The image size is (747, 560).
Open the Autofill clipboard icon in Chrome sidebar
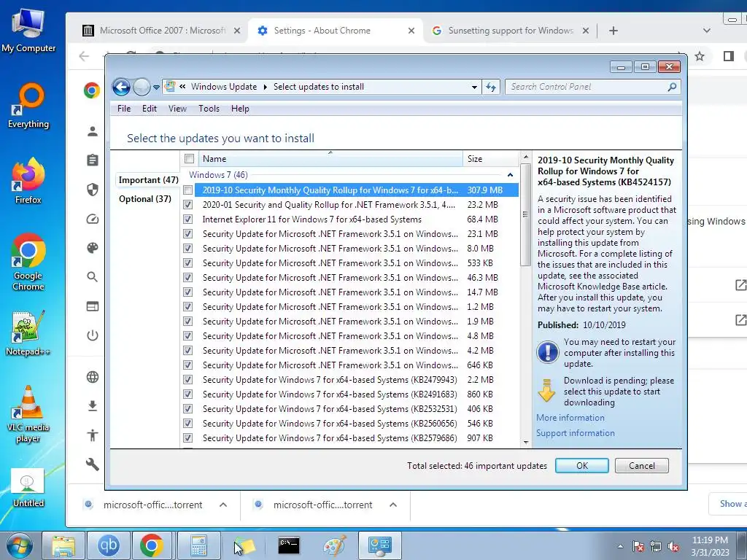pos(93,160)
